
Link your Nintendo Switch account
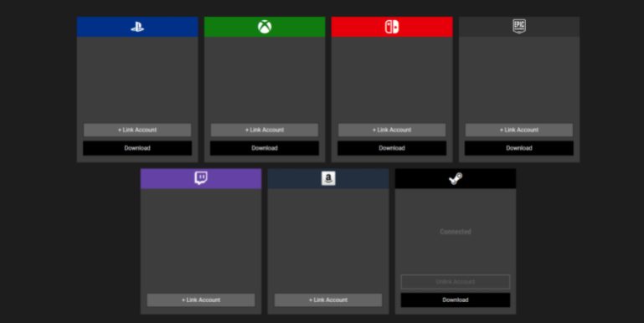392,130
